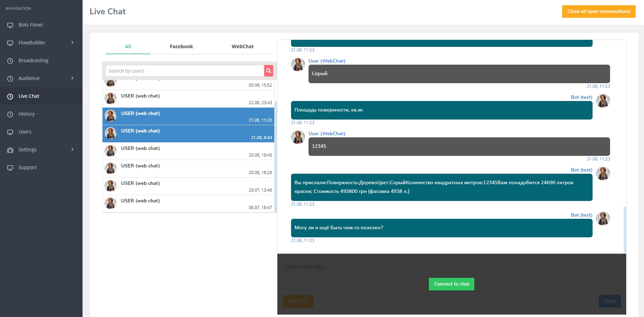Screen dimensions: 644x317
Task: Switch to the Facebook tab
Action: (181, 46)
